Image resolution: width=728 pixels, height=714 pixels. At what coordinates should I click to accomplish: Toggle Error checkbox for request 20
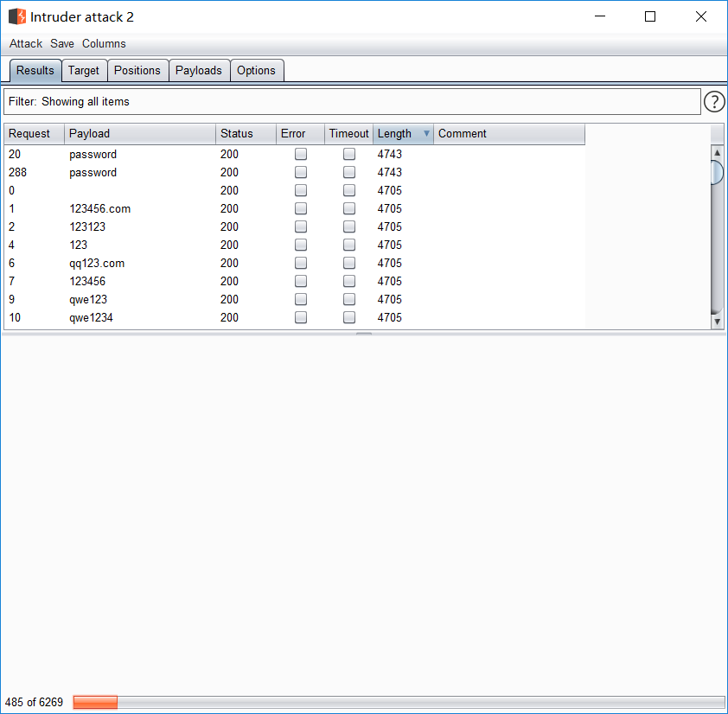pyautogui.click(x=301, y=154)
